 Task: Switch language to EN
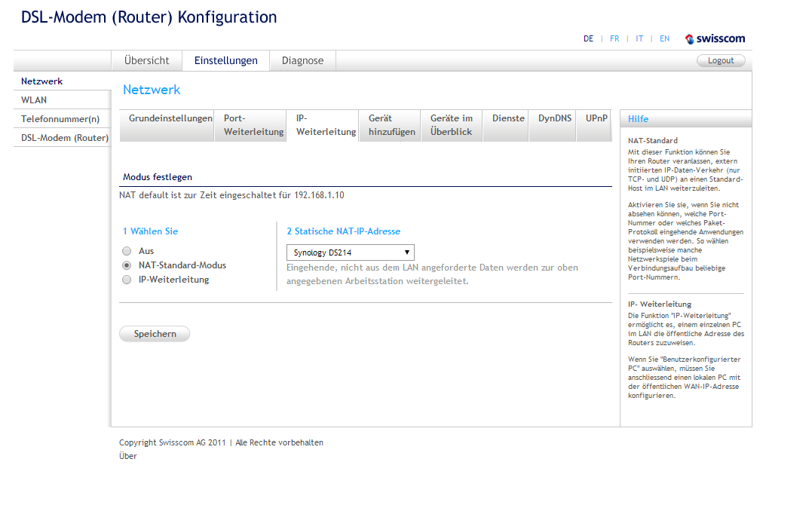click(664, 38)
